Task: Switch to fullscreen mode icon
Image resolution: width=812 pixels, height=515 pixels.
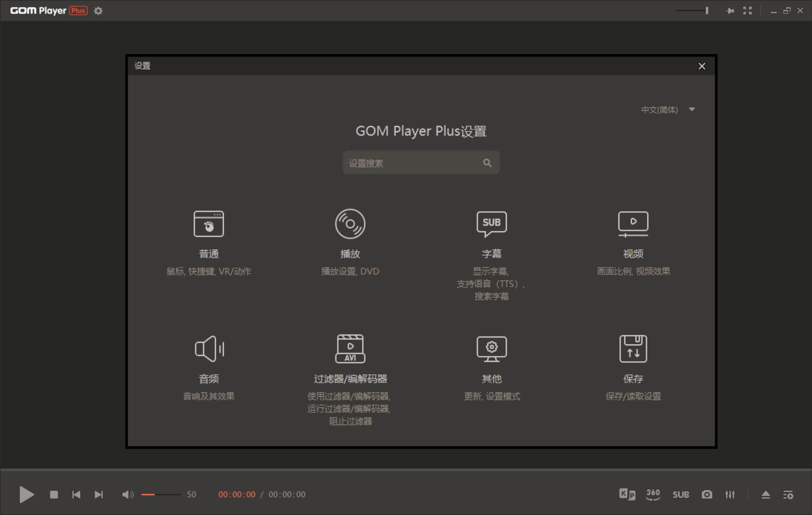Action: [747, 11]
